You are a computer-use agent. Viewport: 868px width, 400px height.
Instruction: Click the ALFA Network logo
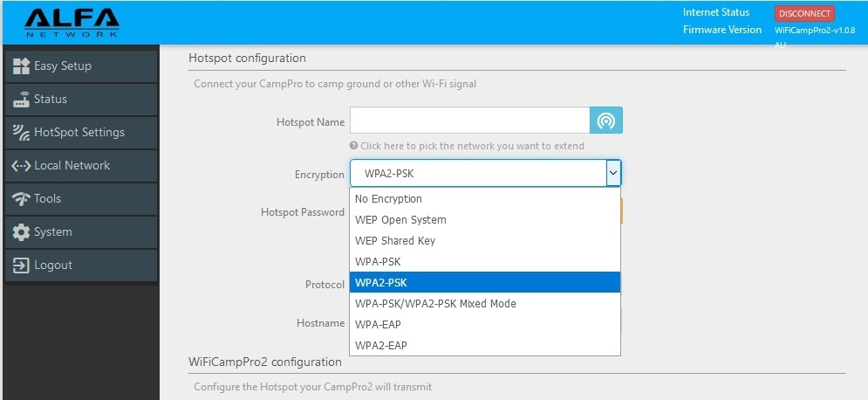coord(72,22)
